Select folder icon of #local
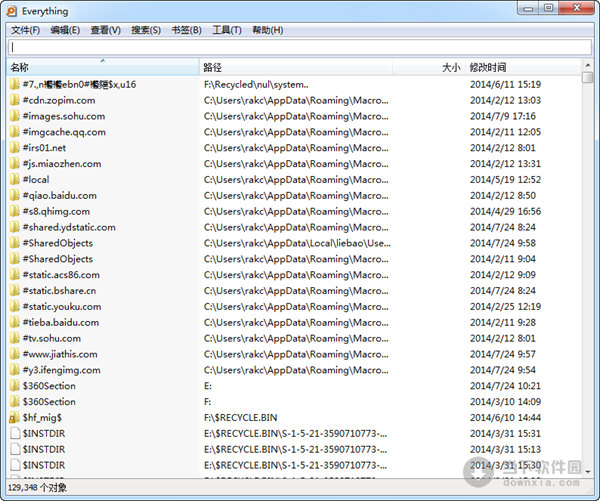Viewport: 600px width, 501px height. point(15,180)
